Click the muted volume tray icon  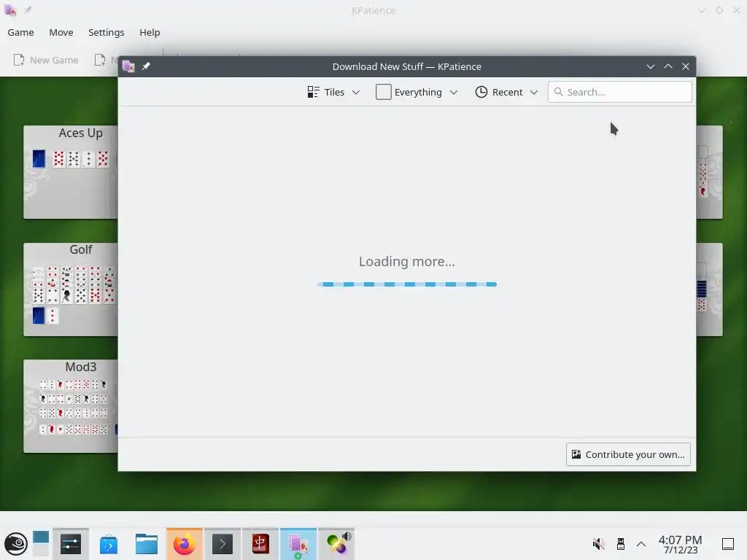pyautogui.click(x=599, y=544)
